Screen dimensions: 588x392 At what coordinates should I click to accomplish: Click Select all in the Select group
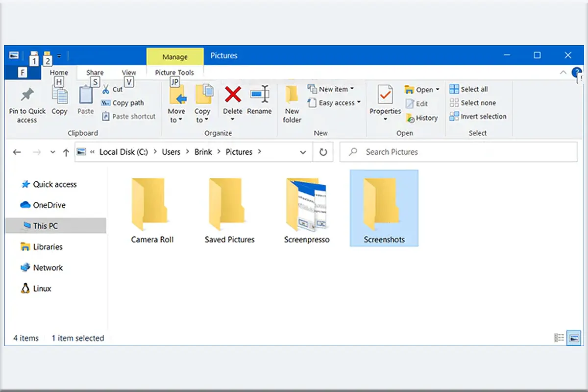[469, 89]
